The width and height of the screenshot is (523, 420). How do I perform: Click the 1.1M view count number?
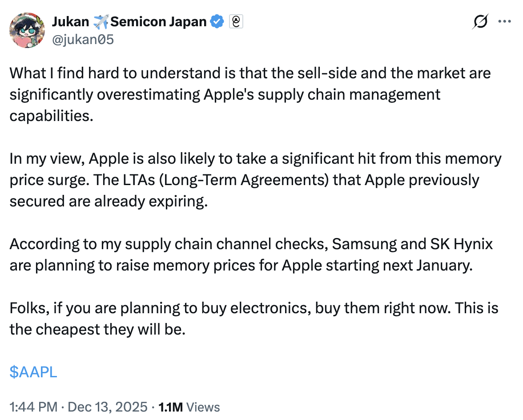tap(169, 407)
